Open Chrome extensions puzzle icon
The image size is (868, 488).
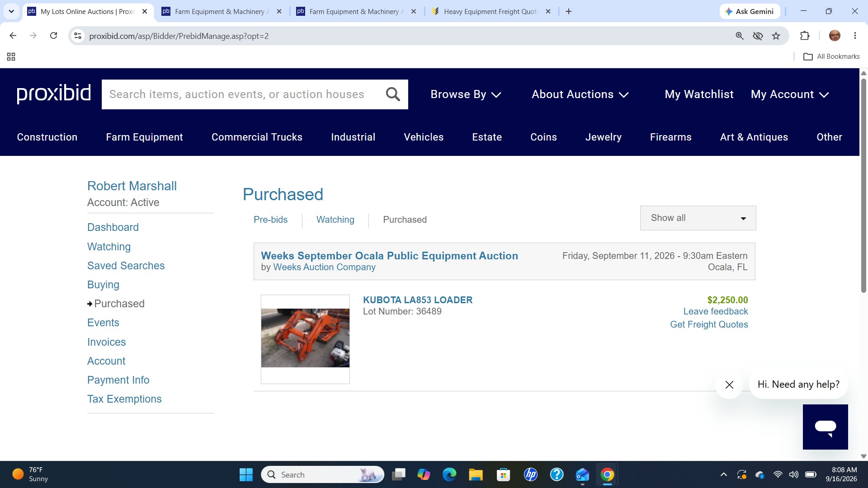(x=805, y=36)
